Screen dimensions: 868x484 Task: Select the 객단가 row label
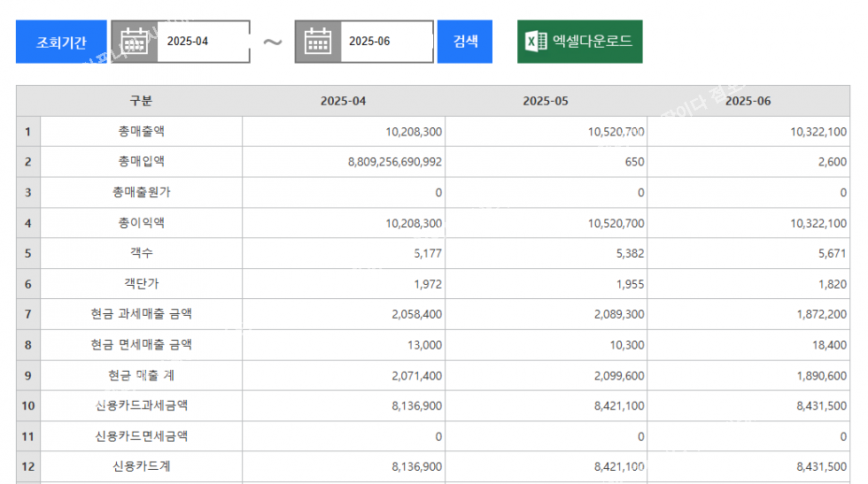(x=141, y=284)
